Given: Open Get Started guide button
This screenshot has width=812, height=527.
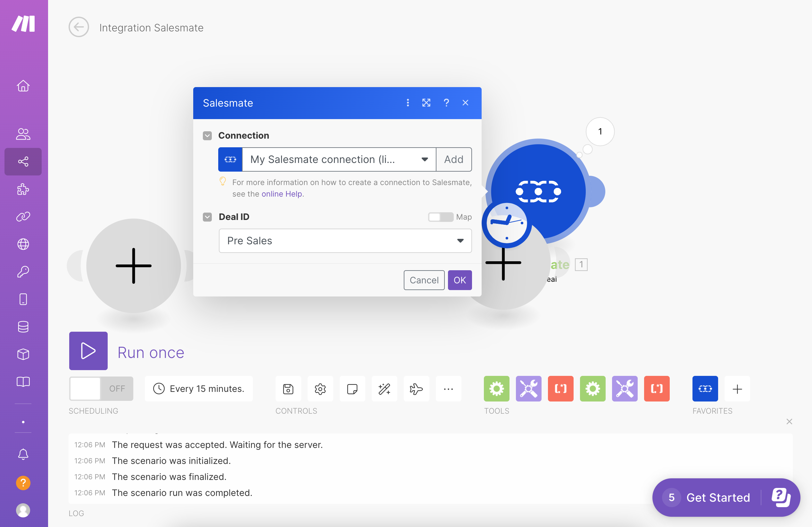Looking at the screenshot, I should pos(726,498).
